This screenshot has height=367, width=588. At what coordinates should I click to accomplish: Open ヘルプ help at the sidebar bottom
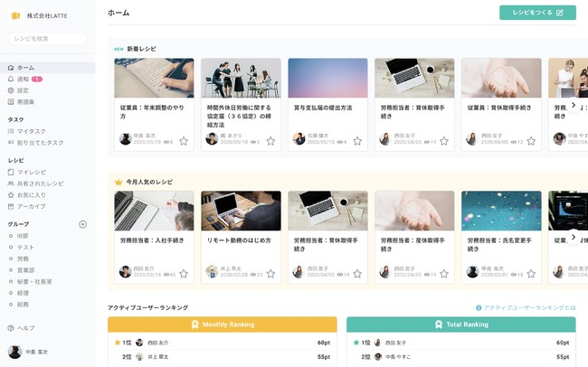pos(25,328)
